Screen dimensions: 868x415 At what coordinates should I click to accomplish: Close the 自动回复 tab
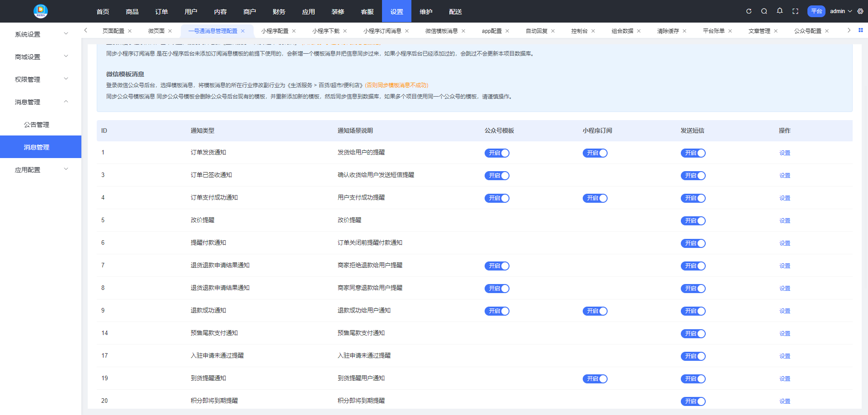coord(553,31)
